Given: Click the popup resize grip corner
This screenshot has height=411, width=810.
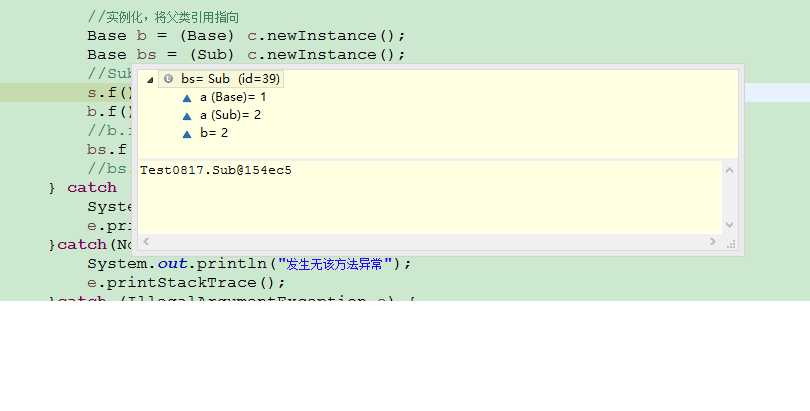Looking at the screenshot, I should click(731, 244).
